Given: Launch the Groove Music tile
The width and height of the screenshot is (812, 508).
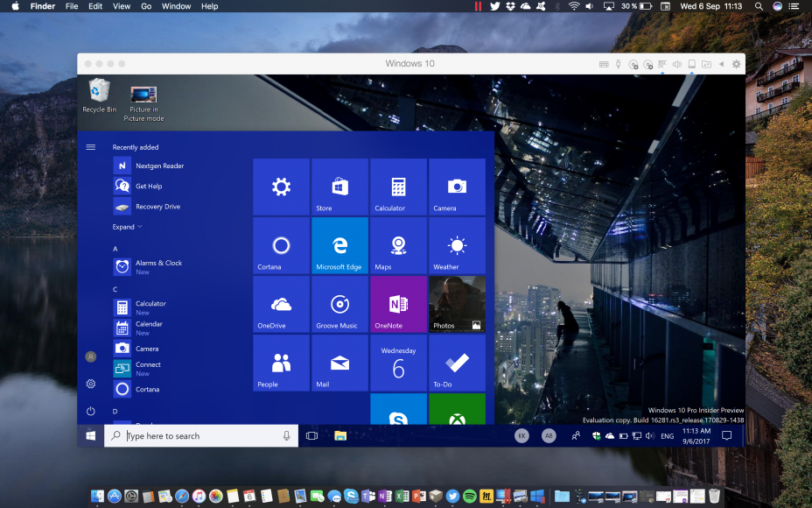Looking at the screenshot, I should tap(339, 304).
